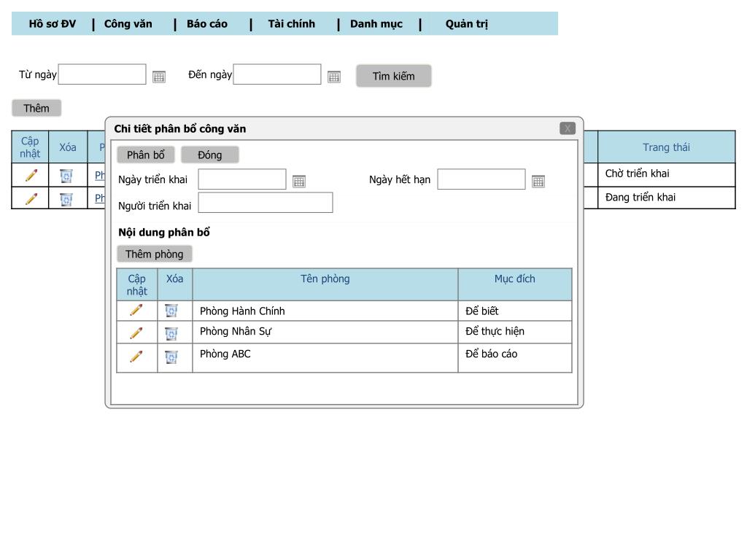Image resolution: width=747 pixels, height=560 pixels.
Task: Click the Mục đích column header
Action: click(515, 284)
